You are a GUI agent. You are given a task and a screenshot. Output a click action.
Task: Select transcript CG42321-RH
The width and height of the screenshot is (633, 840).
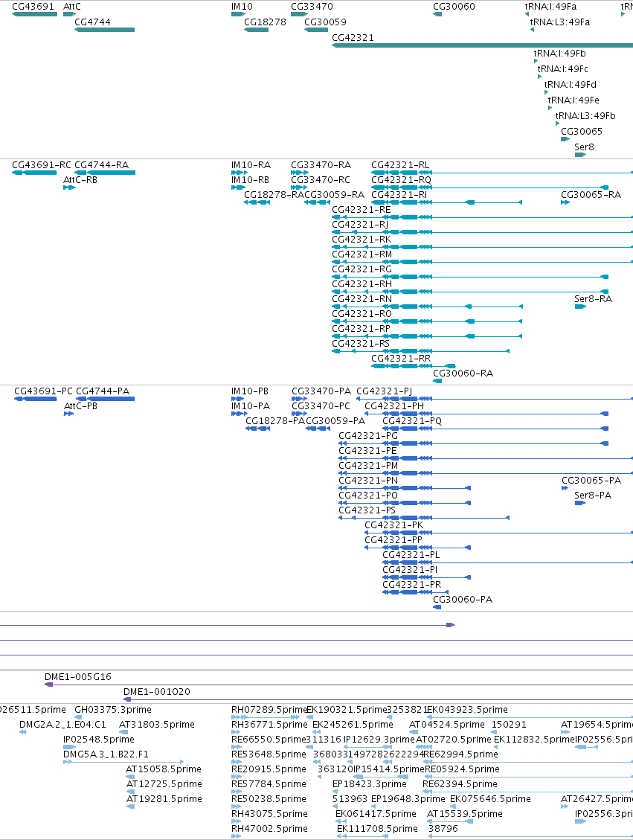coord(470,292)
